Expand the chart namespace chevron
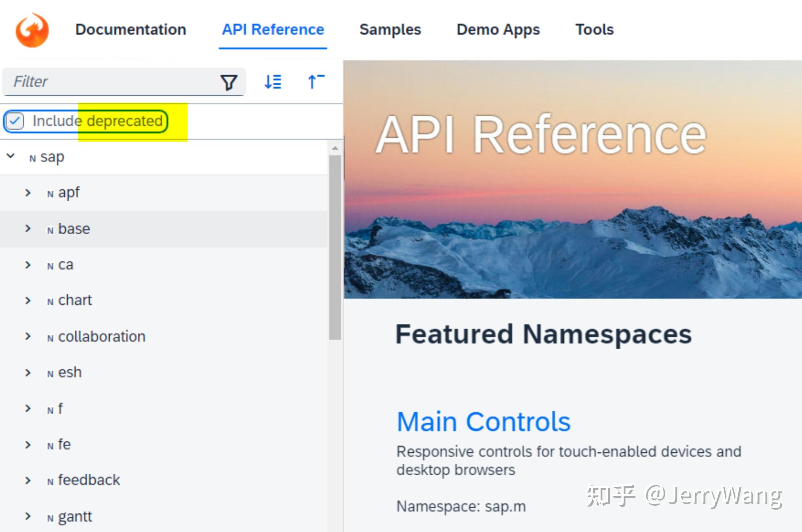Image resolution: width=802 pixels, height=532 pixels. point(28,300)
